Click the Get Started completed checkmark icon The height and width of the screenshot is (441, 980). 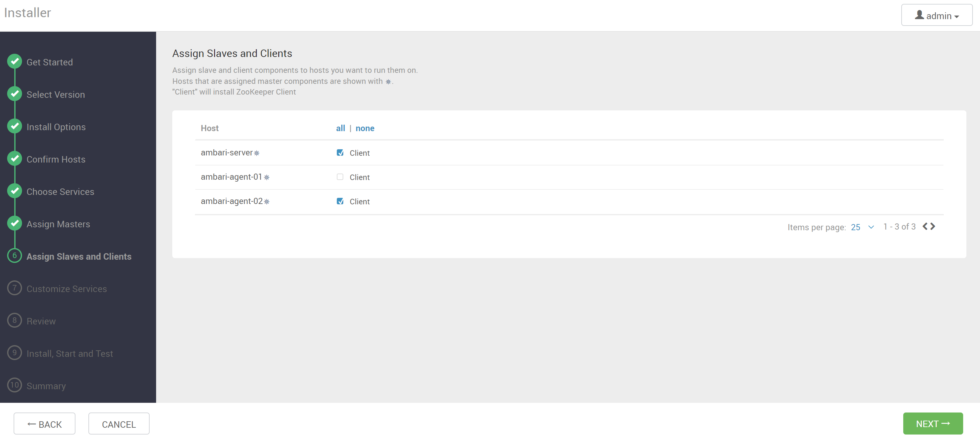15,62
